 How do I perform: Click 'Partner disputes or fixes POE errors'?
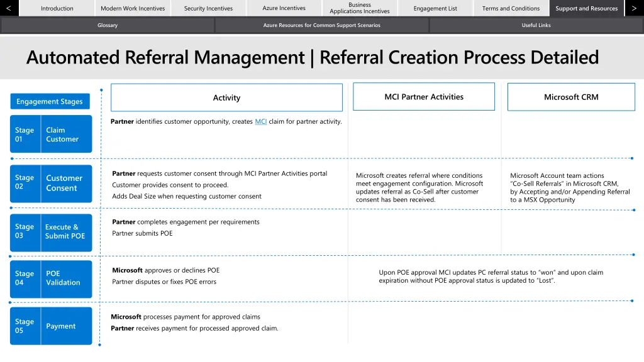coord(164,282)
